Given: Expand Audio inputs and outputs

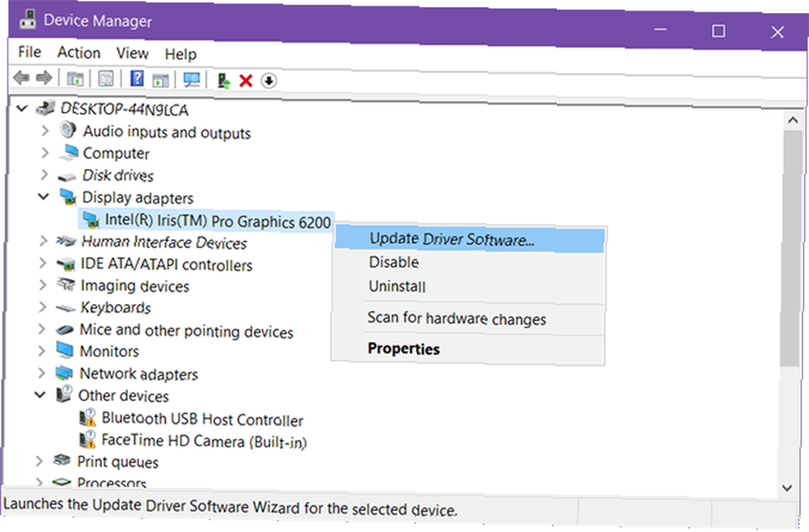Looking at the screenshot, I should pos(44,130).
